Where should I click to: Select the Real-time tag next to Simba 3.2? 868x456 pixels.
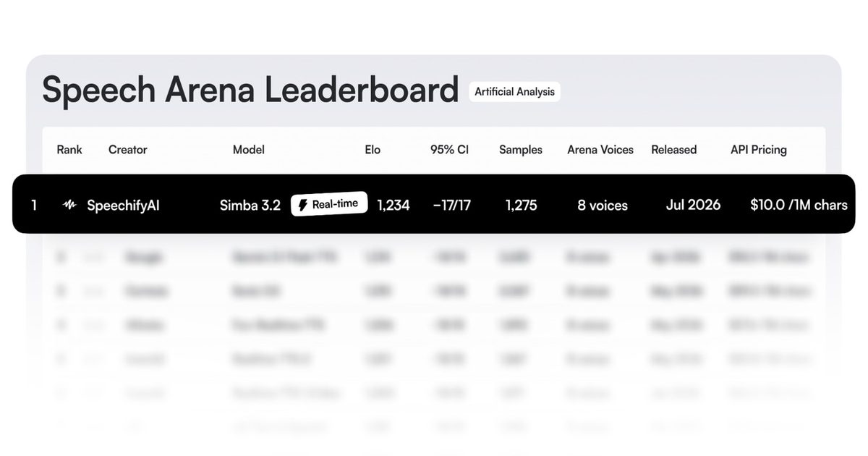329,204
